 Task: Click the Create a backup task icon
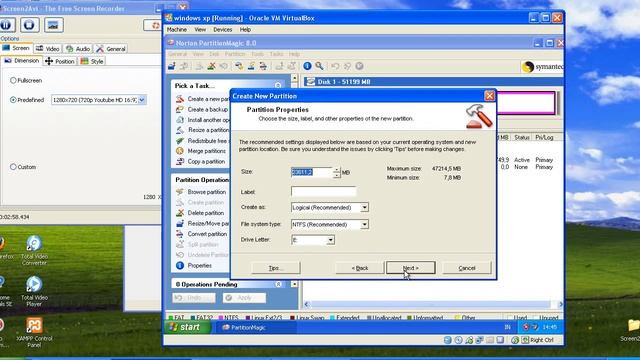pos(180,109)
